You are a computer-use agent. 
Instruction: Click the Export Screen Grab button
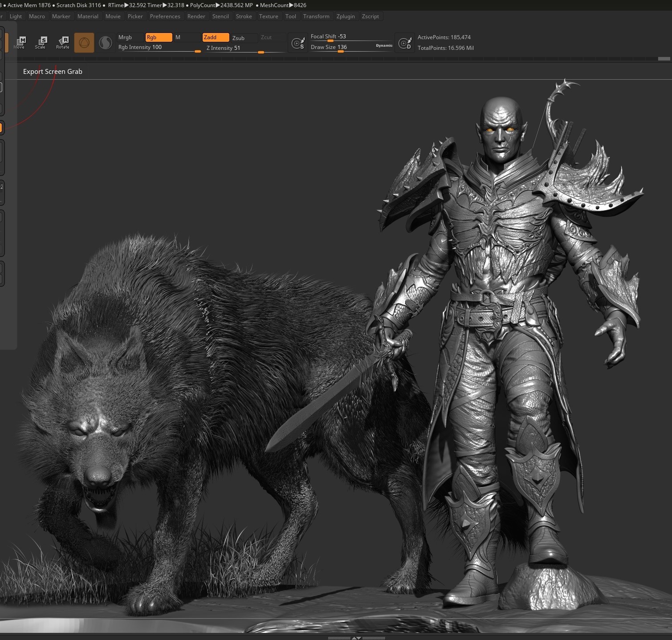(x=53, y=71)
